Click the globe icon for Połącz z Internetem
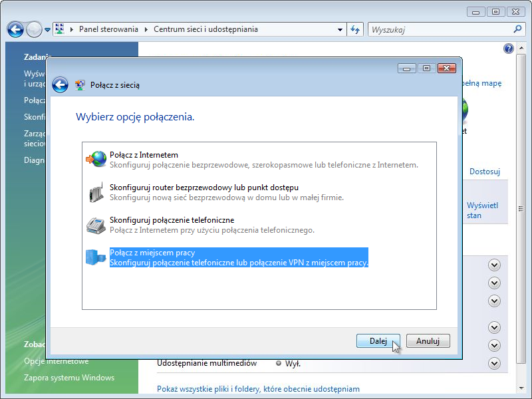 point(96,160)
